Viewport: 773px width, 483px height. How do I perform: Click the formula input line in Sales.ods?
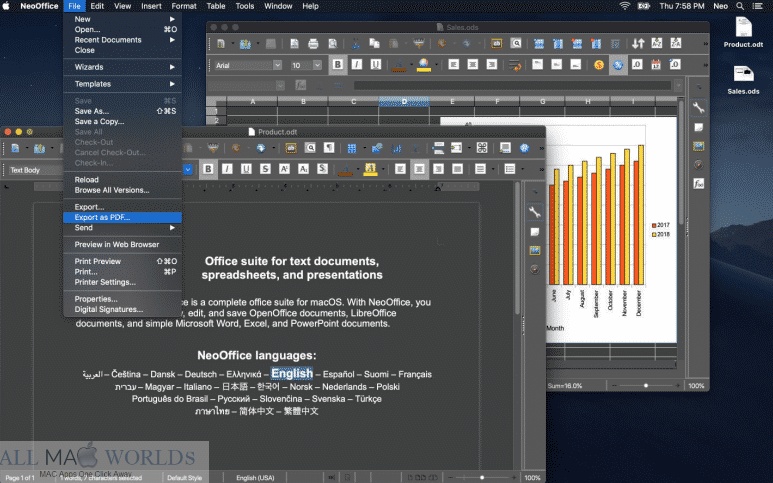[512, 86]
